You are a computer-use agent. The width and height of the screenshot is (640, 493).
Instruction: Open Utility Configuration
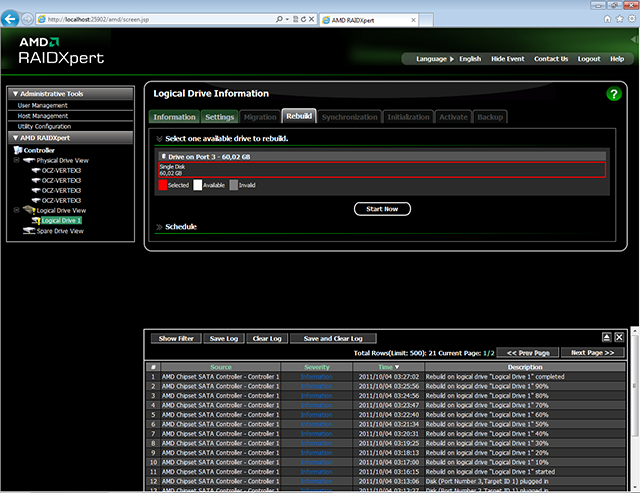pos(44,127)
